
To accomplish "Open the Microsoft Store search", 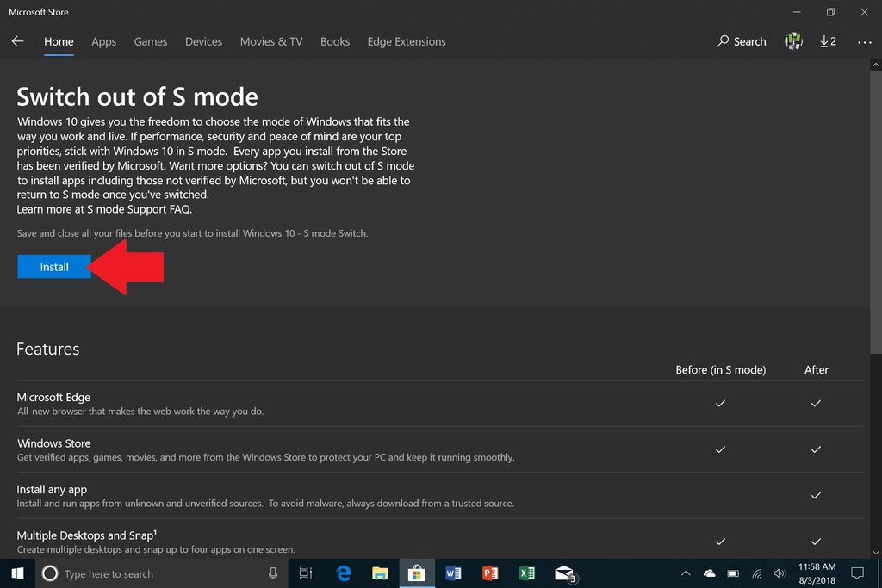I will pos(741,41).
